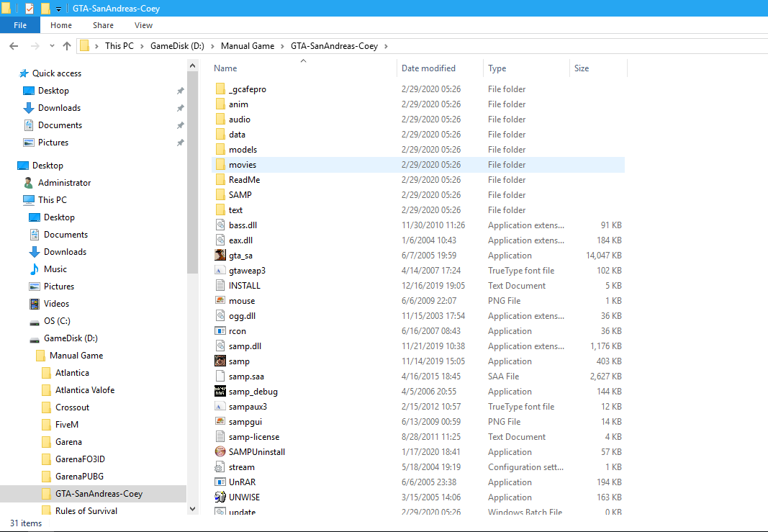The height and width of the screenshot is (532, 768).
Task: Select the ogg.dll file name
Action: (242, 316)
